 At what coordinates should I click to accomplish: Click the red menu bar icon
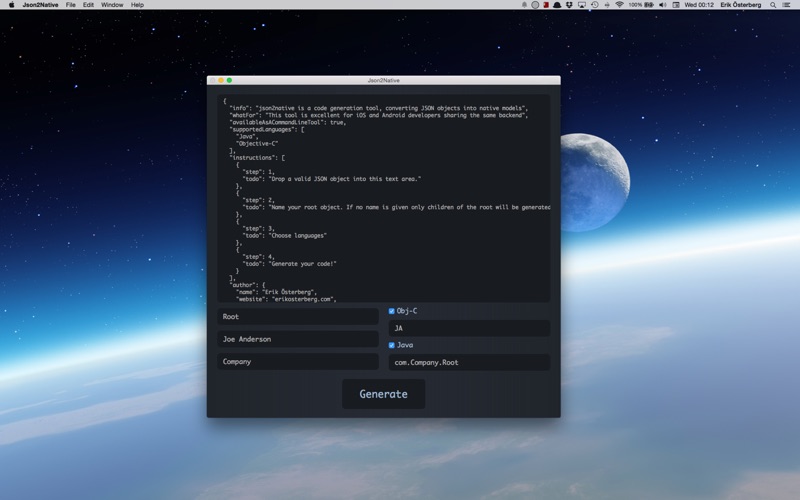(x=546, y=5)
